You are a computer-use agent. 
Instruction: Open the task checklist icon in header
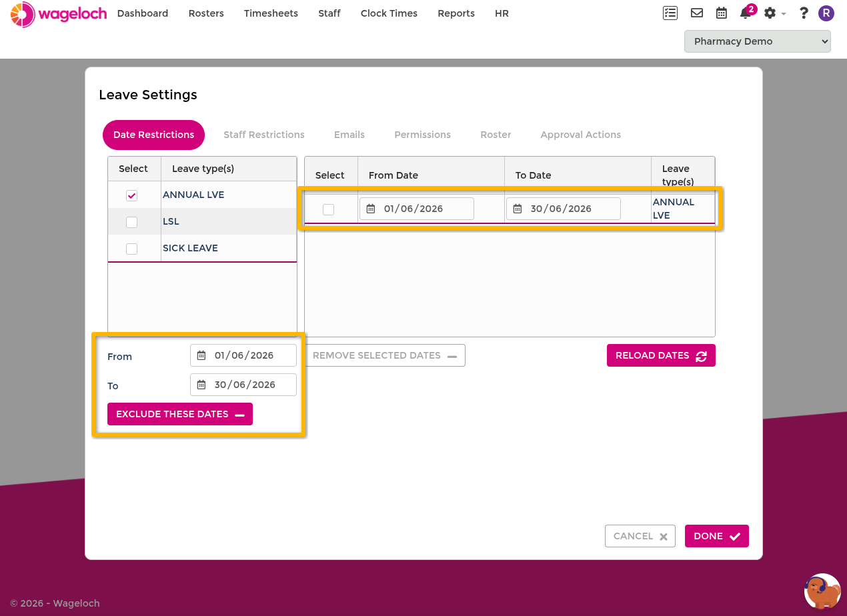[670, 13]
